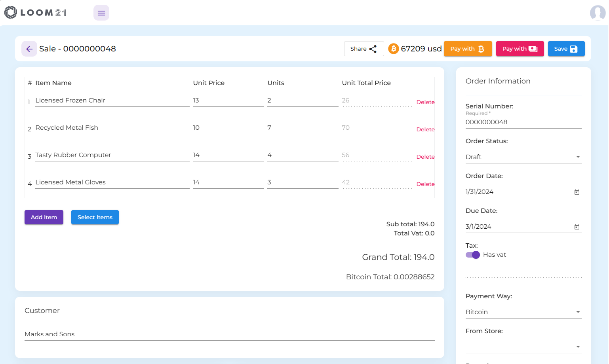The image size is (609, 364).
Task: Toggle the Has vat switch
Action: [473, 255]
